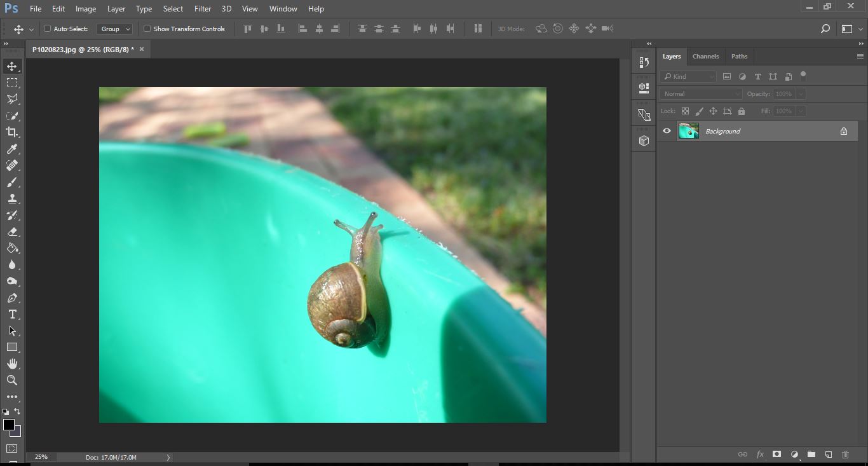Choose the Quick Selection tool
The height and width of the screenshot is (466, 868).
click(12, 116)
